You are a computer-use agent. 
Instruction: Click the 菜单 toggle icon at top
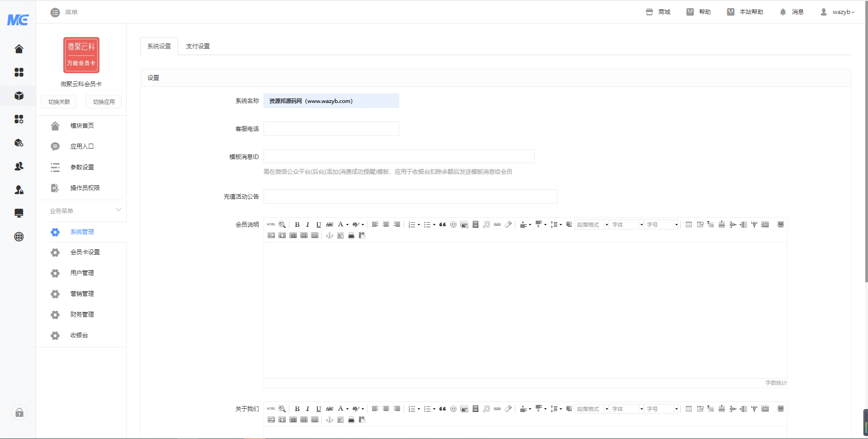[55, 12]
